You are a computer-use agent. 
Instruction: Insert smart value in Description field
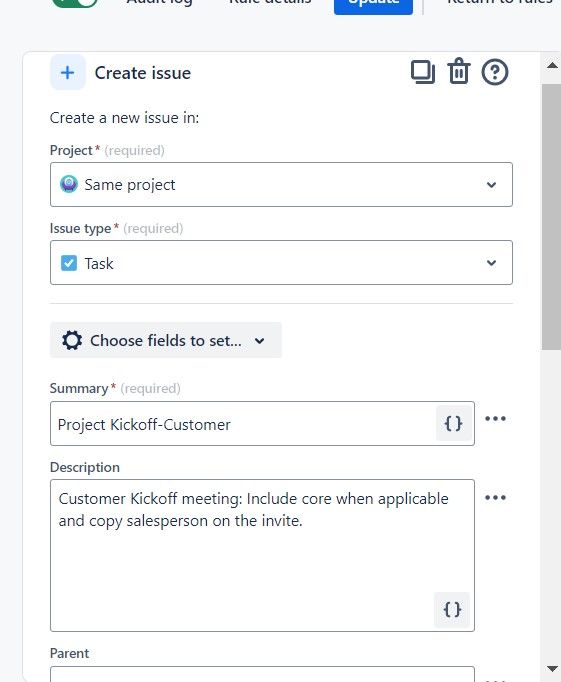pos(452,609)
